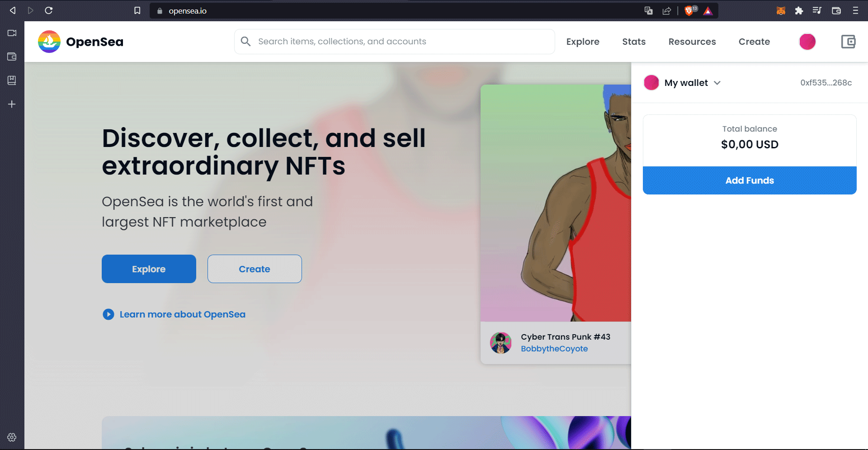Open the Stats nav menu

pos(634,42)
